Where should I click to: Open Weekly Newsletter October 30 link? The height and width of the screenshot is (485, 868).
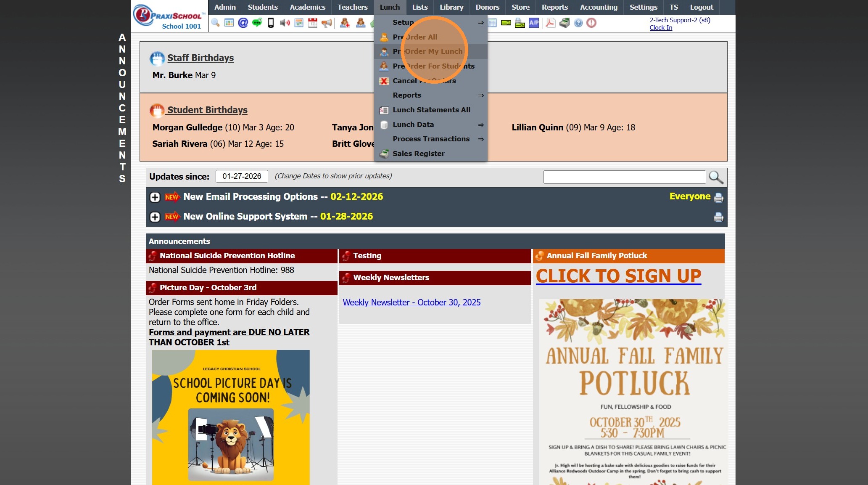(x=412, y=302)
